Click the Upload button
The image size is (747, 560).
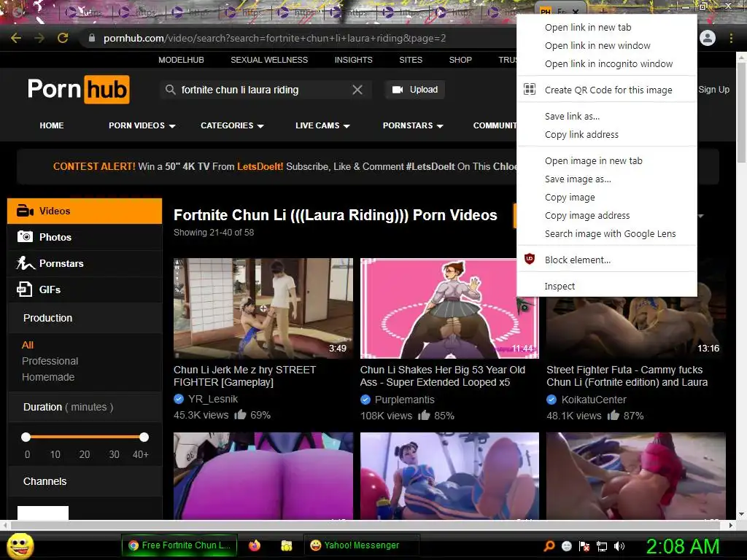coord(415,90)
